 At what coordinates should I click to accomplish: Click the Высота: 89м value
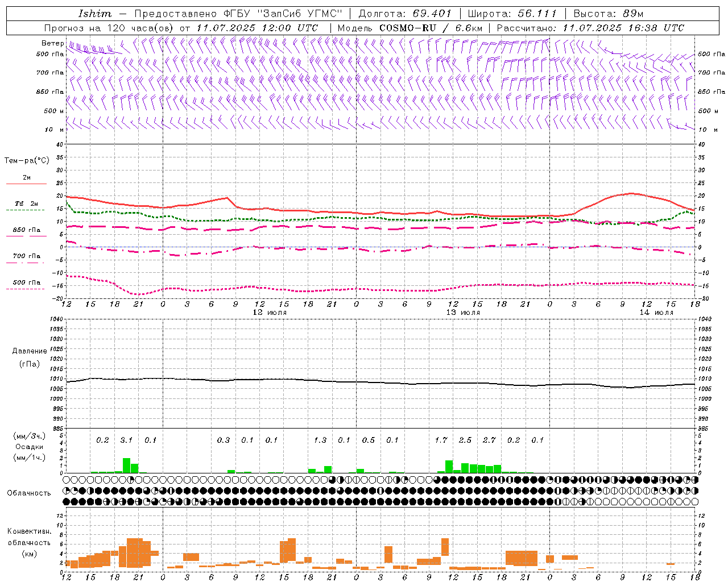608,14
